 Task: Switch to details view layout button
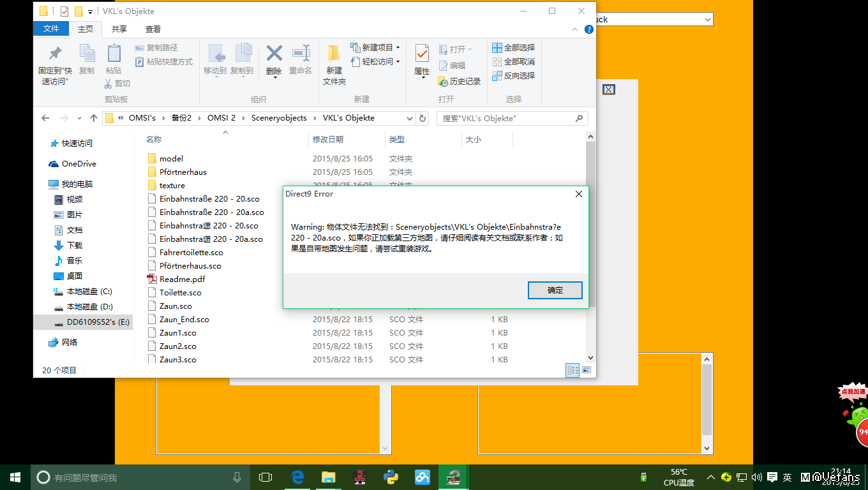click(x=572, y=370)
